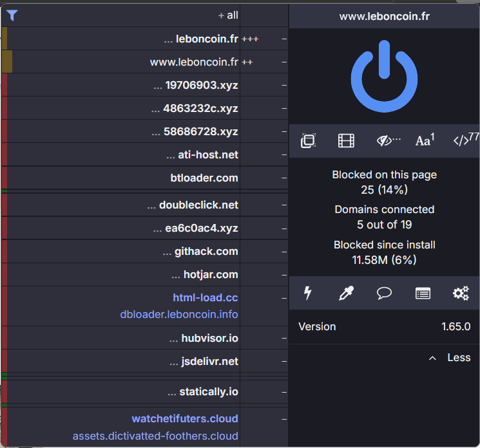
Task: Select the '+ all' rule row
Action: click(x=121, y=15)
